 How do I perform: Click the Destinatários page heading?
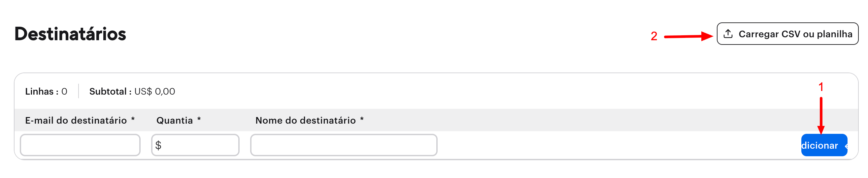[70, 34]
